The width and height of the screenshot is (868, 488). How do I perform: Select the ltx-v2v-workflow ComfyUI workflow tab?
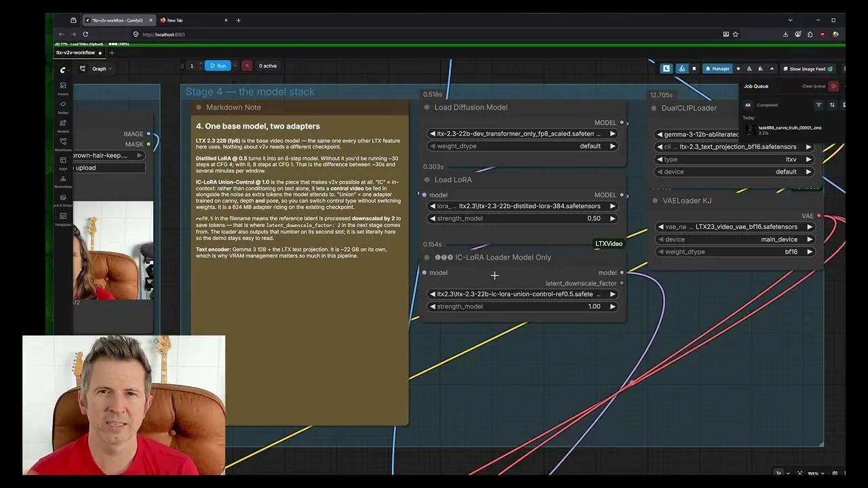(79, 53)
